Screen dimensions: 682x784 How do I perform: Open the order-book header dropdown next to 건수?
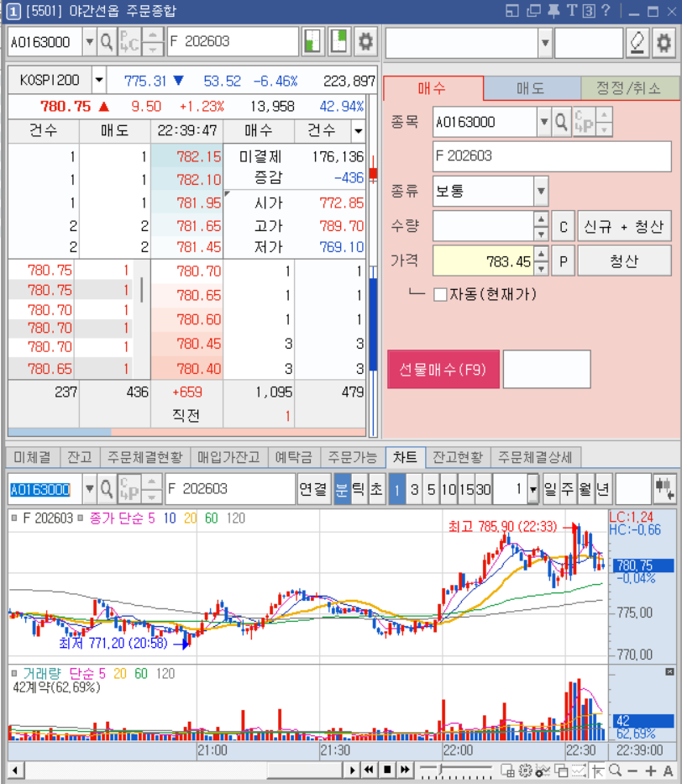[x=359, y=131]
